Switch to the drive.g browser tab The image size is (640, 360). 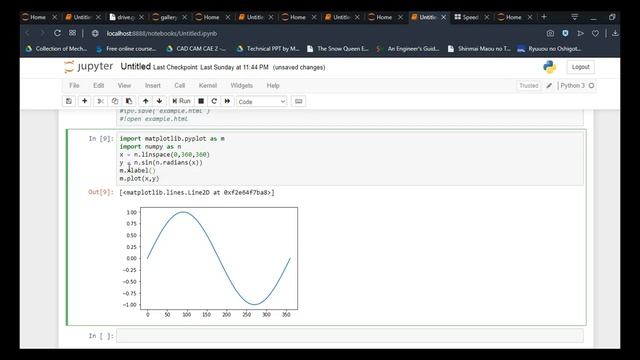tap(127, 17)
